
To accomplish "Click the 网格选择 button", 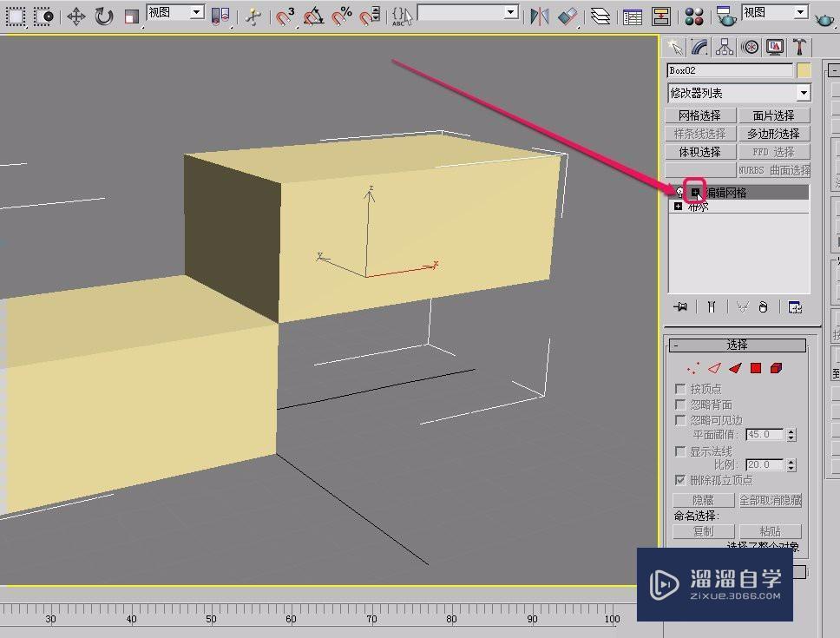I will coord(699,115).
